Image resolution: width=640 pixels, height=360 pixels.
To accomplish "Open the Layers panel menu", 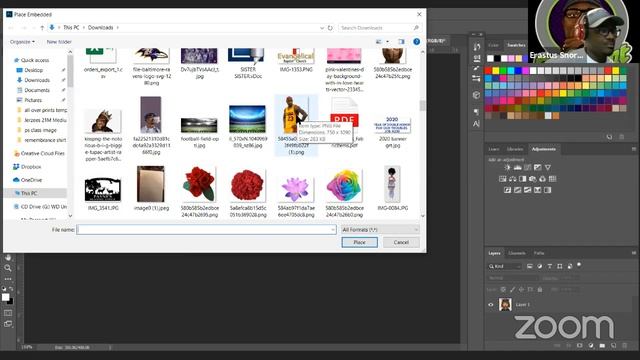I will coord(633,253).
